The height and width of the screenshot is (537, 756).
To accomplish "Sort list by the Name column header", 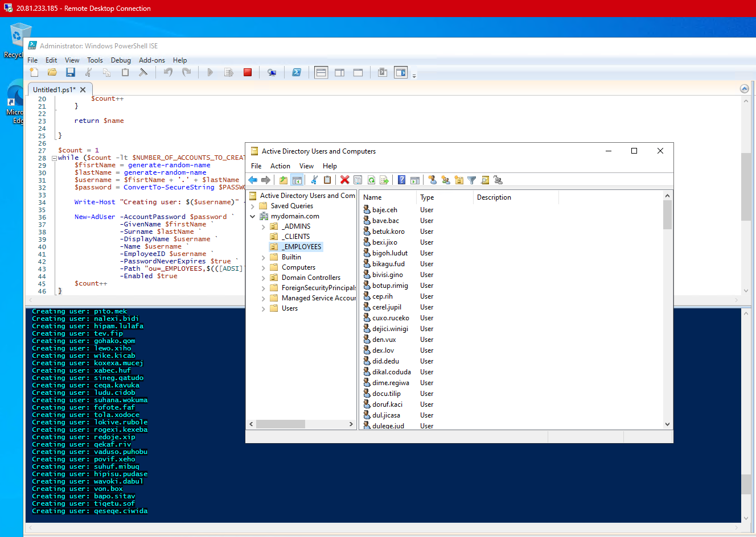I will click(388, 197).
